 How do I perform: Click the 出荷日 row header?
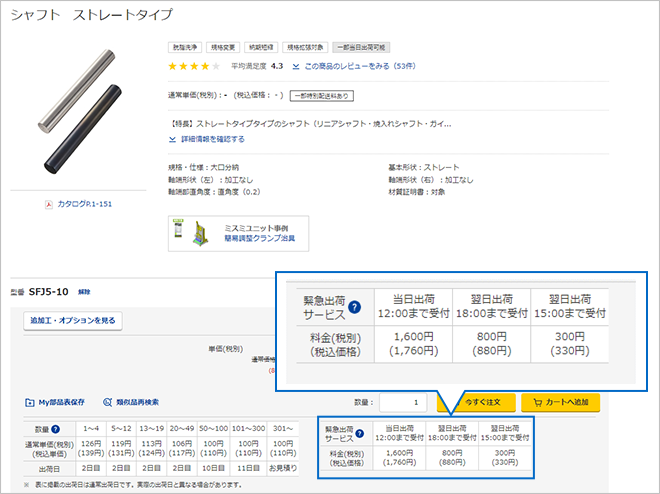pyautogui.click(x=49, y=468)
